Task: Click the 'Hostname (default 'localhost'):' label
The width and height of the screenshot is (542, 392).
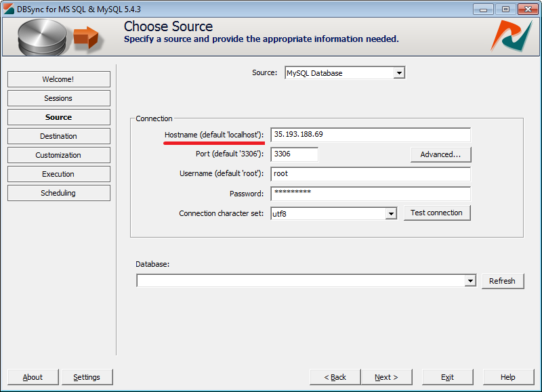Action: pos(214,135)
